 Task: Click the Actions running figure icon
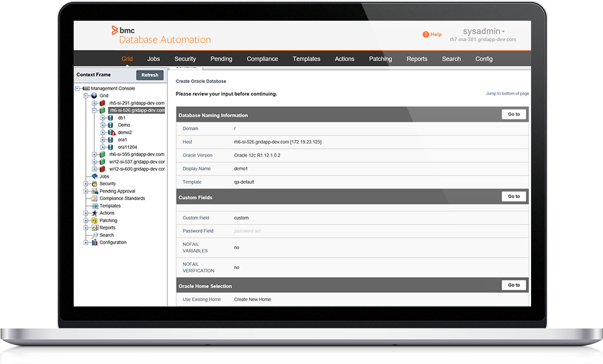click(x=94, y=213)
